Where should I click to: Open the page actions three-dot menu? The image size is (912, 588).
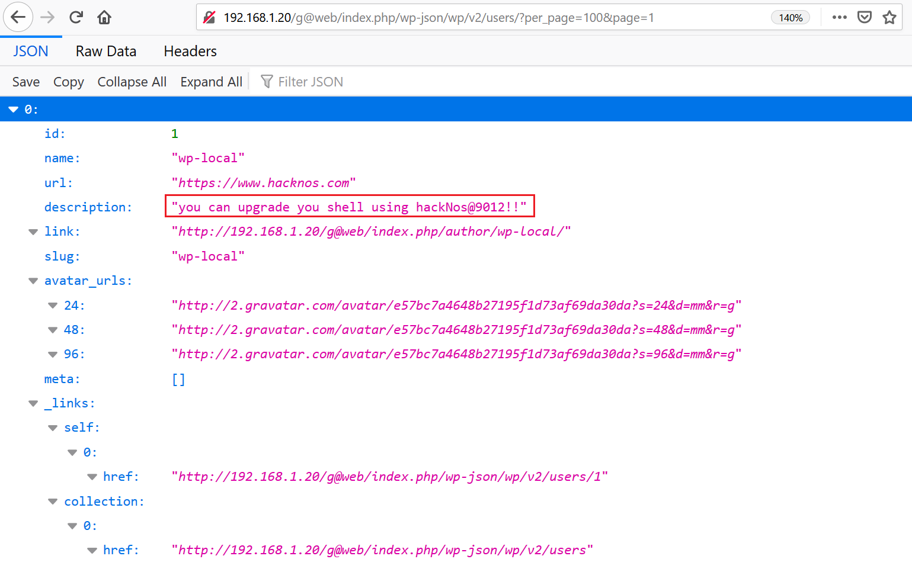[x=839, y=17]
